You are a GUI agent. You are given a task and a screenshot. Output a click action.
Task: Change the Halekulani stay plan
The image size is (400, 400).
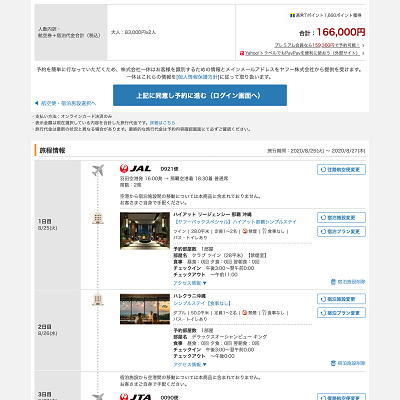341,313
